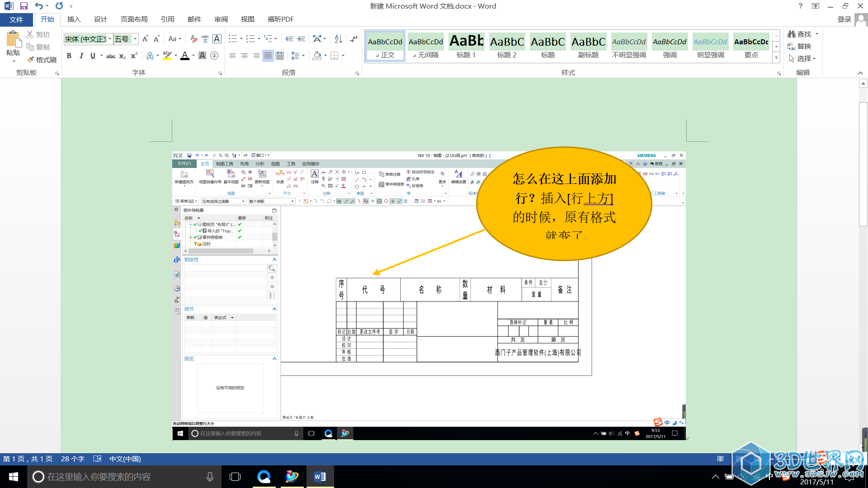This screenshot has width=868, height=488.
Task: Toggle subscript formatting
Action: pos(123,56)
